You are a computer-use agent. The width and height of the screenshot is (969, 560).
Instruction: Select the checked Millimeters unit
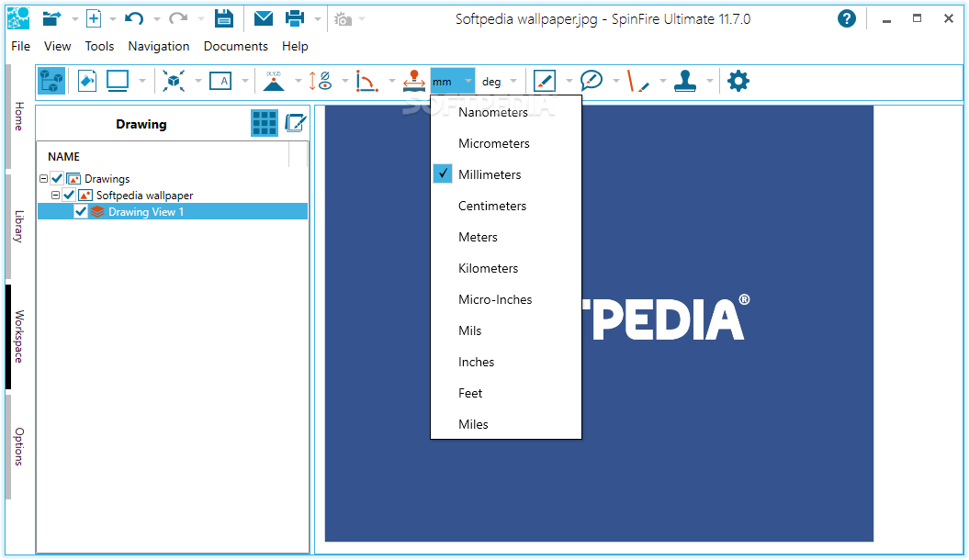[x=506, y=174]
